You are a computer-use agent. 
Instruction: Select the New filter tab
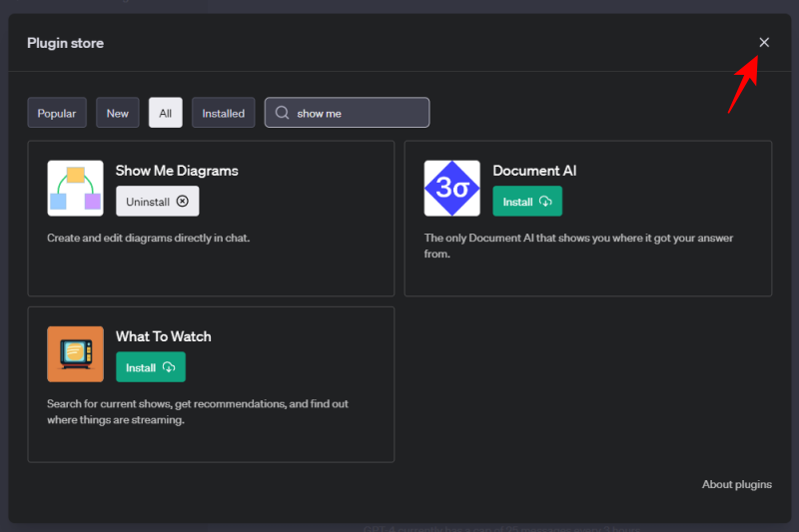118,113
